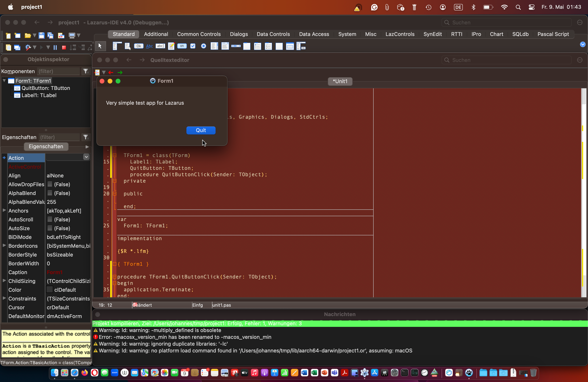Toggle the AlphaBlend checkbox
The width and height of the screenshot is (588, 382).
(50, 193)
